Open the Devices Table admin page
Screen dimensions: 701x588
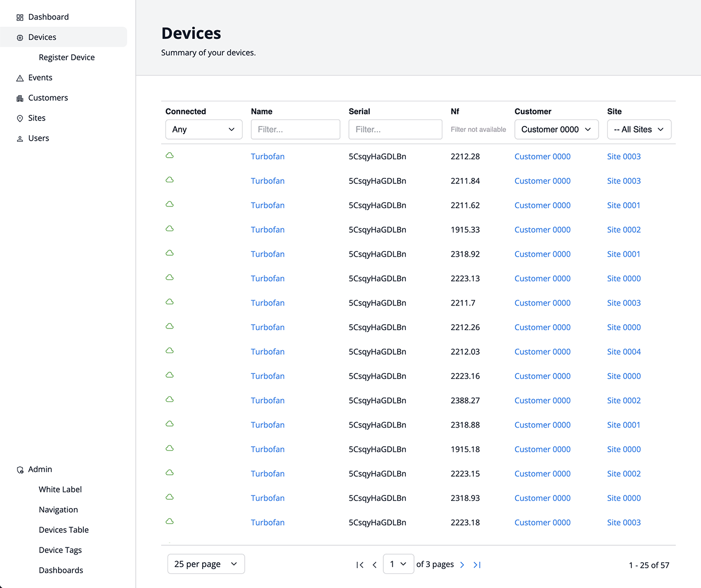[64, 530]
